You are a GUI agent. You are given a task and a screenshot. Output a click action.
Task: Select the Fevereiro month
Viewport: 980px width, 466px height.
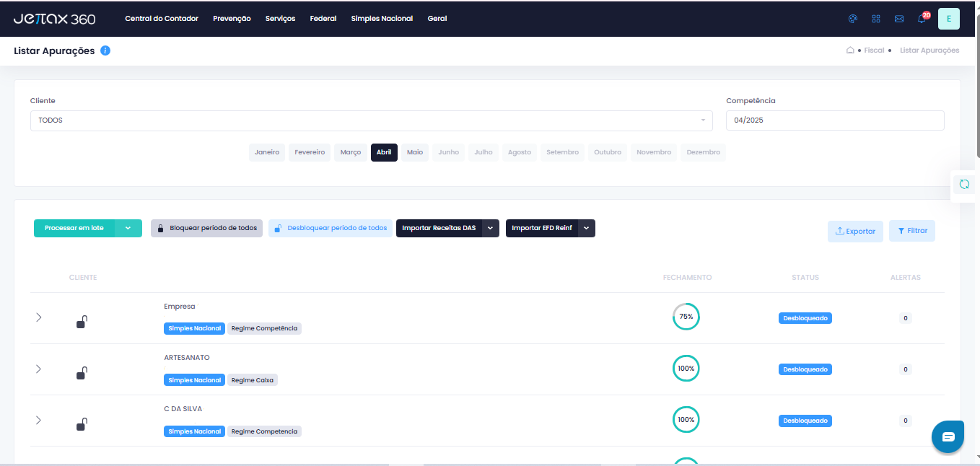(x=310, y=152)
